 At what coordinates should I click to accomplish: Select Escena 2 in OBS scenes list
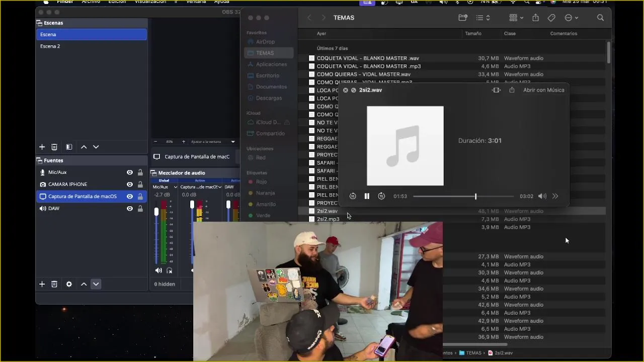point(92,46)
